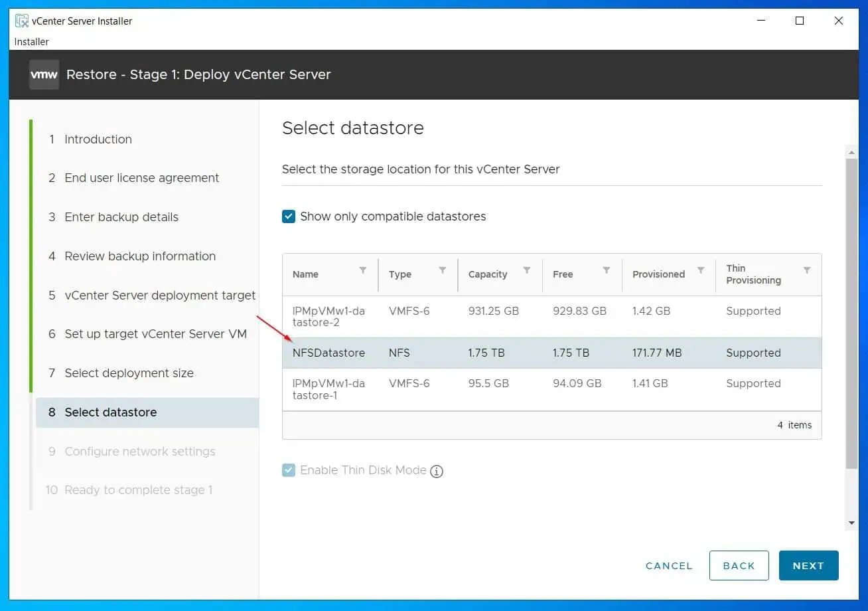Open the Thin Provisioning column filter

pyautogui.click(x=807, y=270)
